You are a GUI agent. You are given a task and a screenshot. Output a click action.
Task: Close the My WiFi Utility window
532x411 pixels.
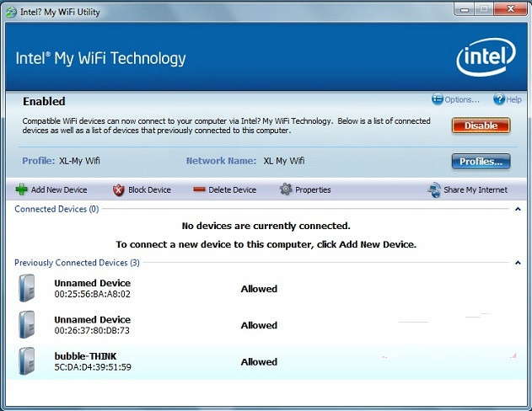point(510,9)
